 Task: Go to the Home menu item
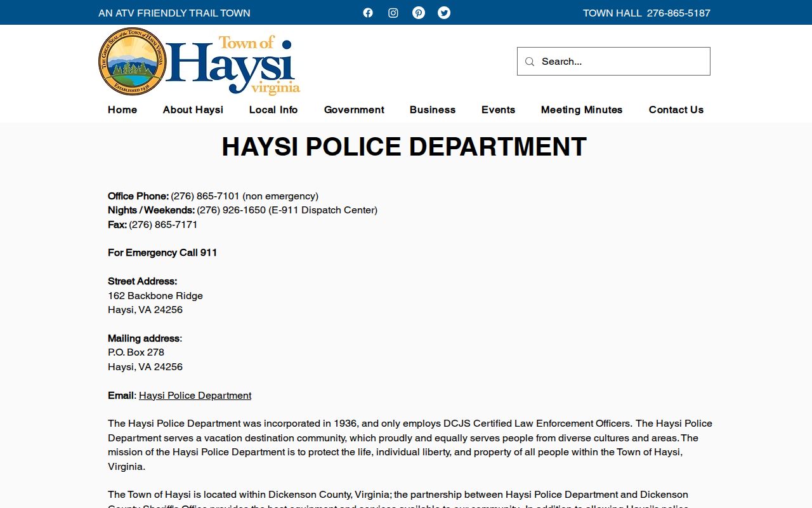coord(122,110)
